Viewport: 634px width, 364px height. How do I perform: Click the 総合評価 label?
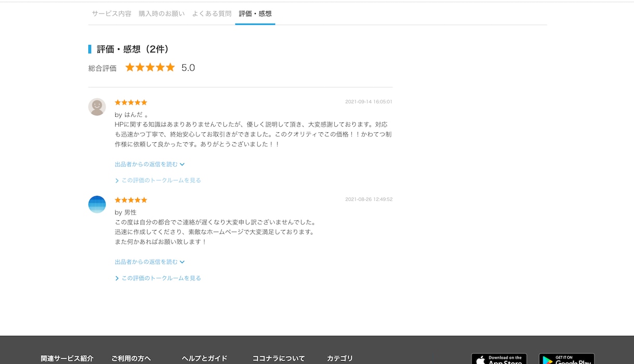102,68
